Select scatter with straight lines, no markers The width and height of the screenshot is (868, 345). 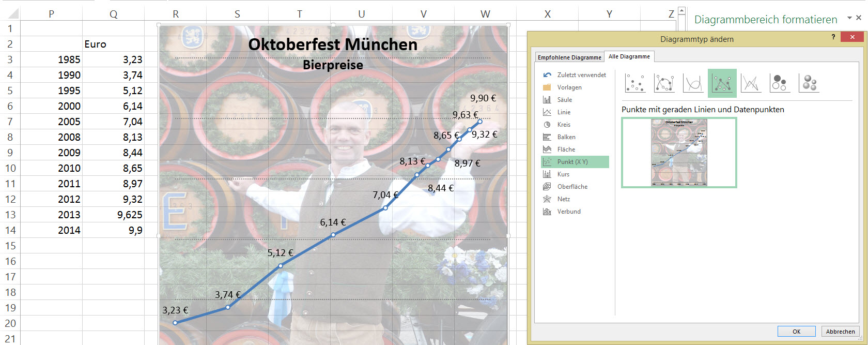tap(751, 83)
